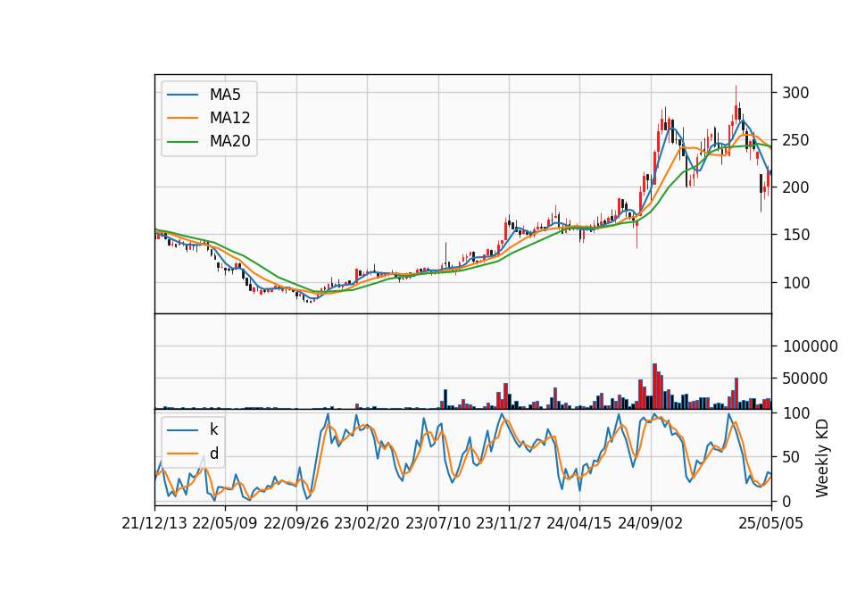This screenshot has height=616, width=857.
Task: Click the blue MA5 legend line sample
Action: point(182,95)
